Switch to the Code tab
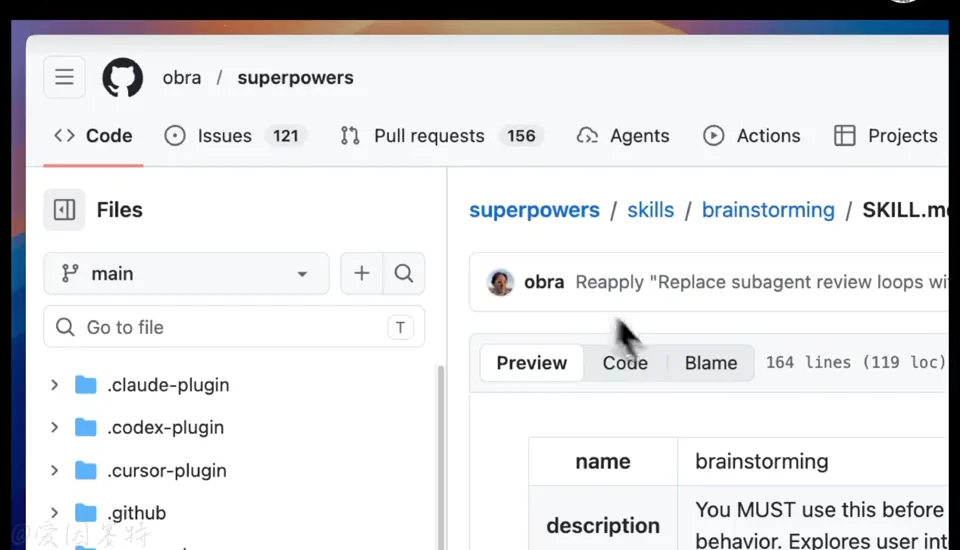 pos(93,135)
